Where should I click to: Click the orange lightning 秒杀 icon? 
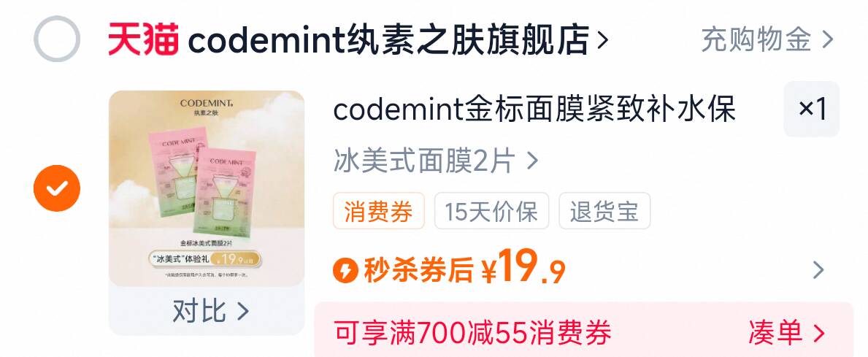point(345,270)
